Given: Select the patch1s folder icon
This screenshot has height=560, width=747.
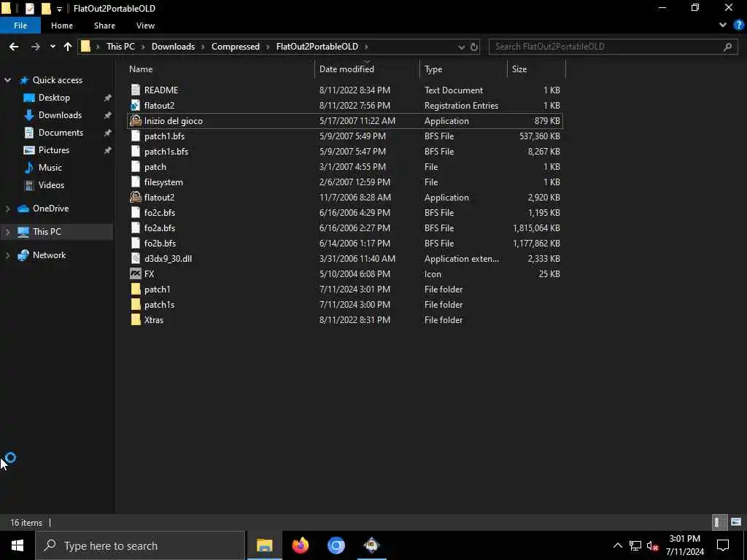Looking at the screenshot, I should click(135, 304).
